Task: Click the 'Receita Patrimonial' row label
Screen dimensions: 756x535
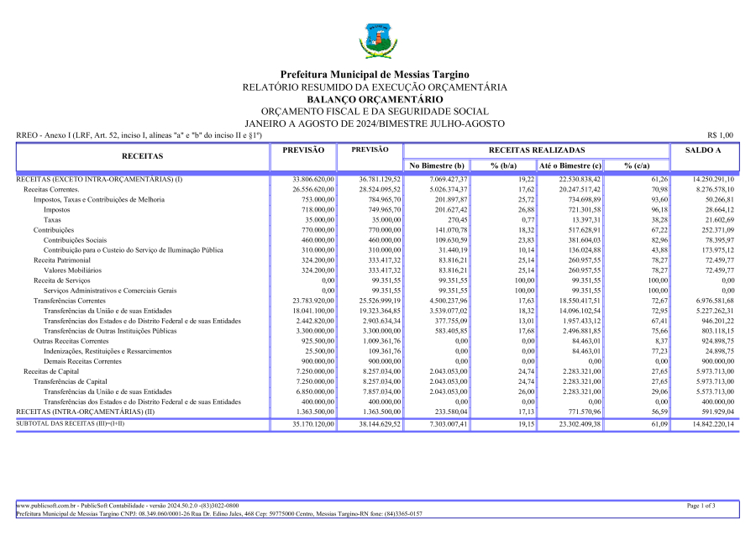Action: click(61, 260)
